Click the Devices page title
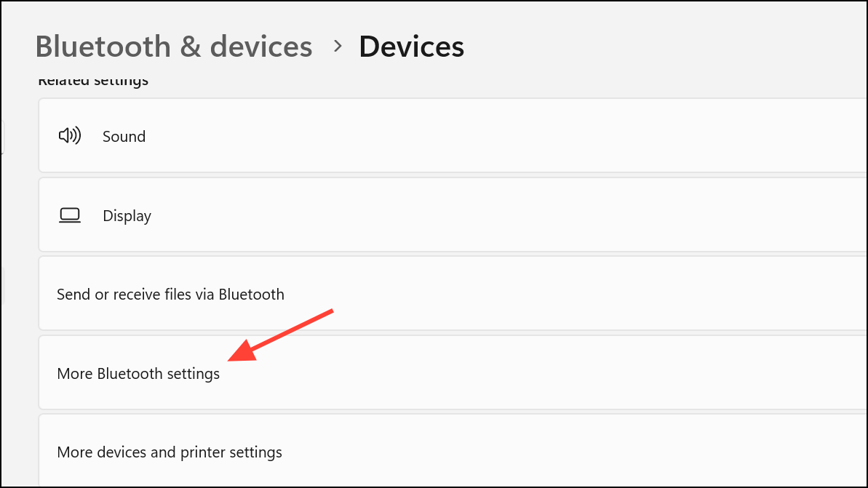 [x=411, y=47]
